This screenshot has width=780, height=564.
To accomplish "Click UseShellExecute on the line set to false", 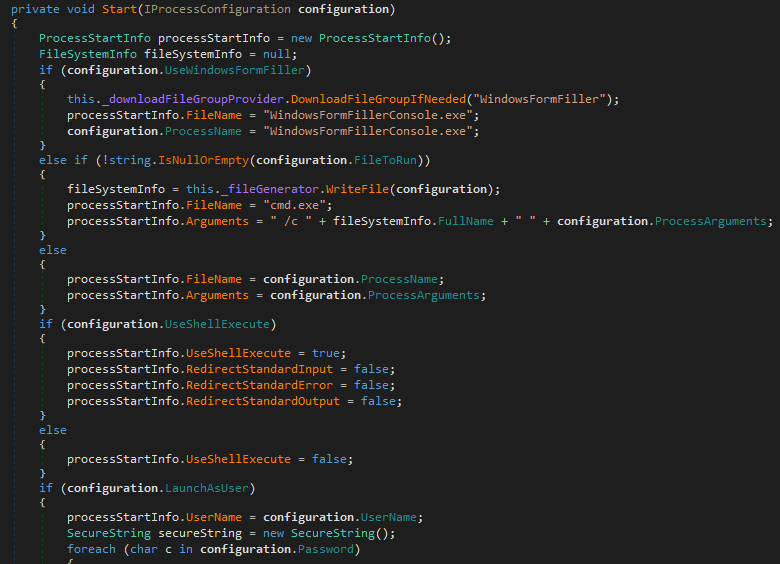I will click(238, 459).
